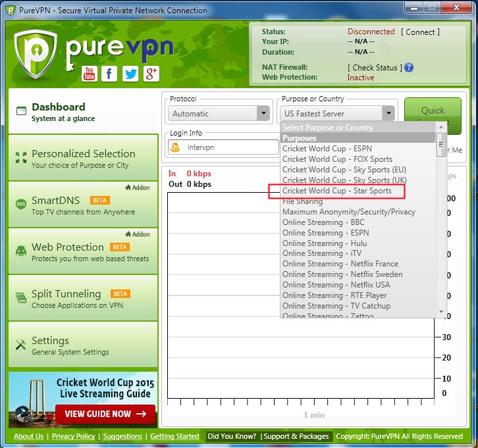Click the Select Purpose or Country header
478x448 pixels.
(x=358, y=128)
